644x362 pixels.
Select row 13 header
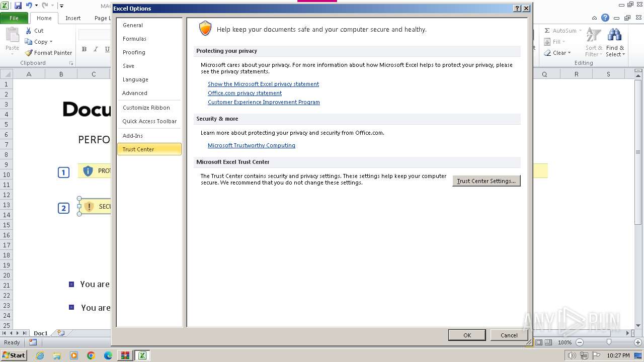coord(7,205)
